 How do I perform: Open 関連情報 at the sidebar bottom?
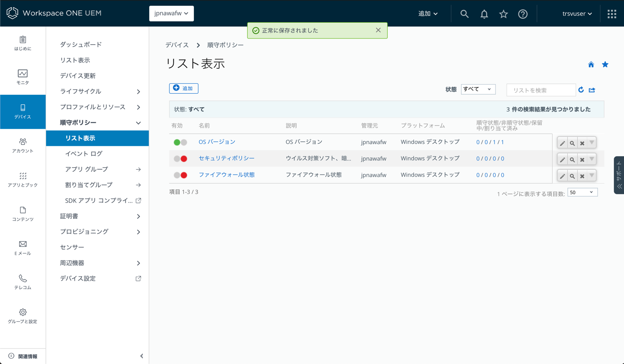(x=23, y=356)
